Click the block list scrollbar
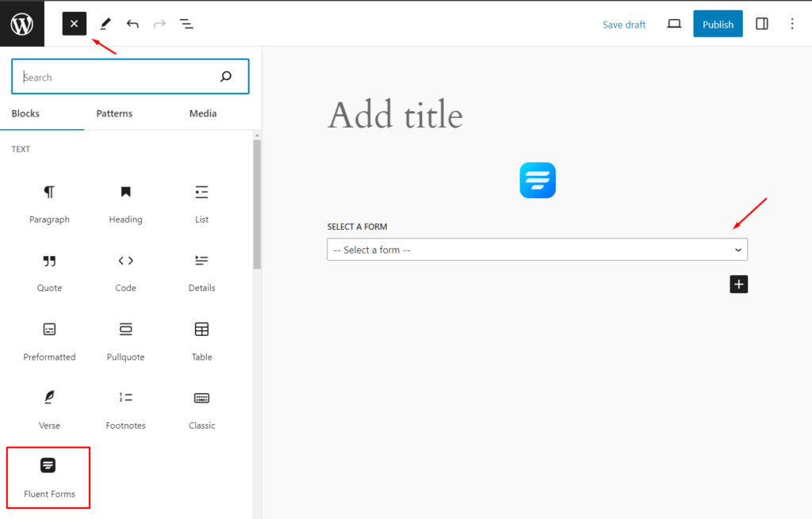This screenshot has height=519, width=812. (257, 204)
